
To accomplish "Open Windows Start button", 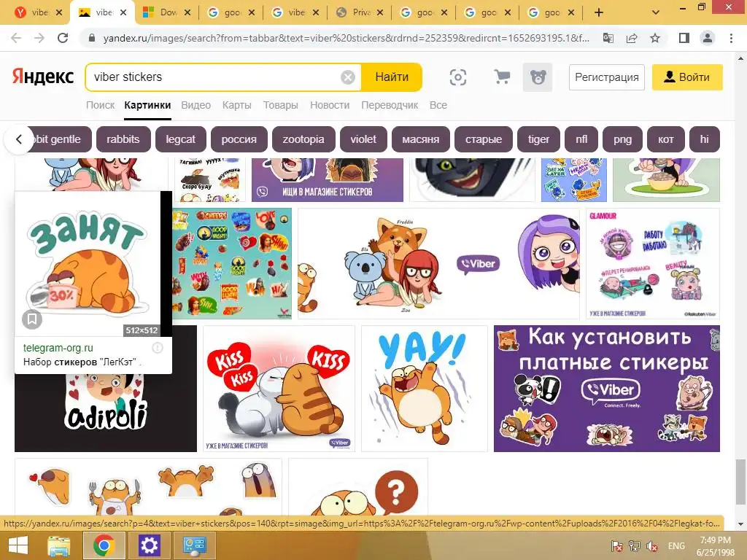I will pyautogui.click(x=18, y=545).
